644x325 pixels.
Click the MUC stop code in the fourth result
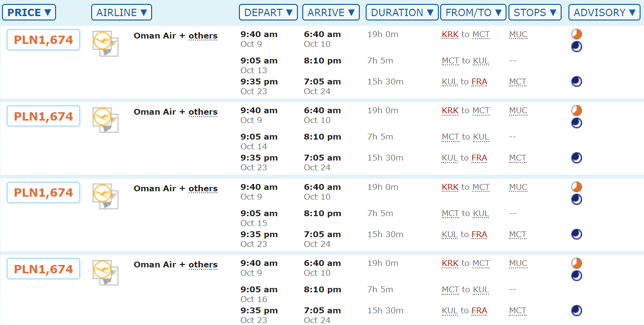518,264
